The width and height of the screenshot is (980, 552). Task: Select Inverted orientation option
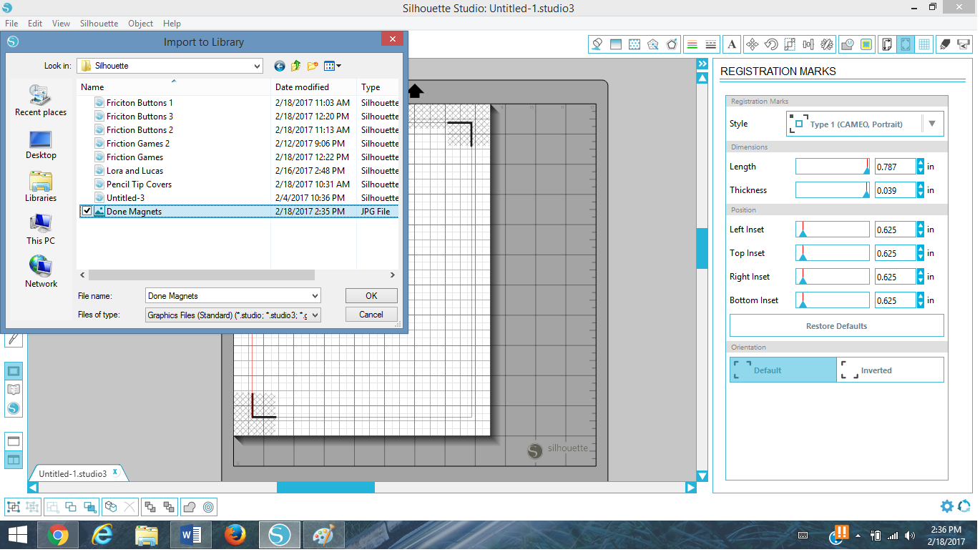(890, 370)
